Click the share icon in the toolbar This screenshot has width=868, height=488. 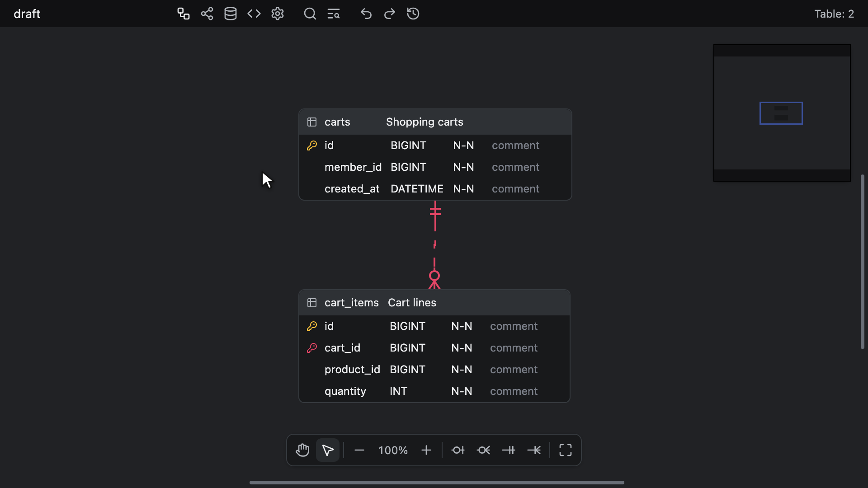click(x=207, y=14)
